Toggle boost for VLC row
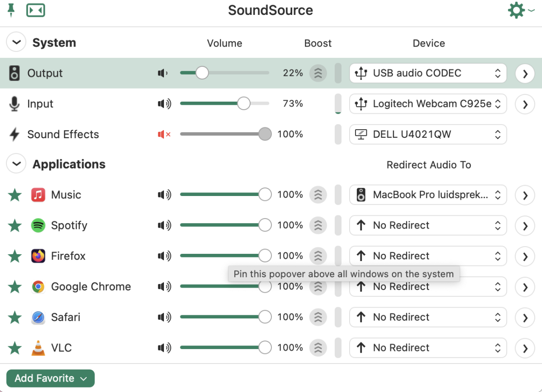The image size is (542, 392). point(318,348)
